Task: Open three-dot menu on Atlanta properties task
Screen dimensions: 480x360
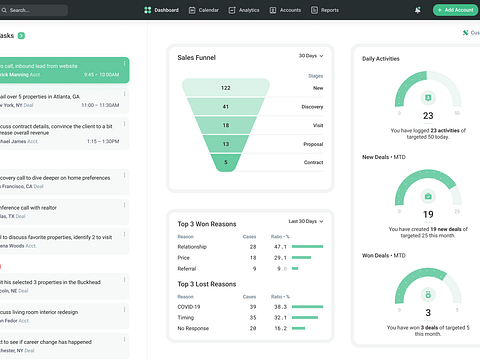Action: click(124, 94)
